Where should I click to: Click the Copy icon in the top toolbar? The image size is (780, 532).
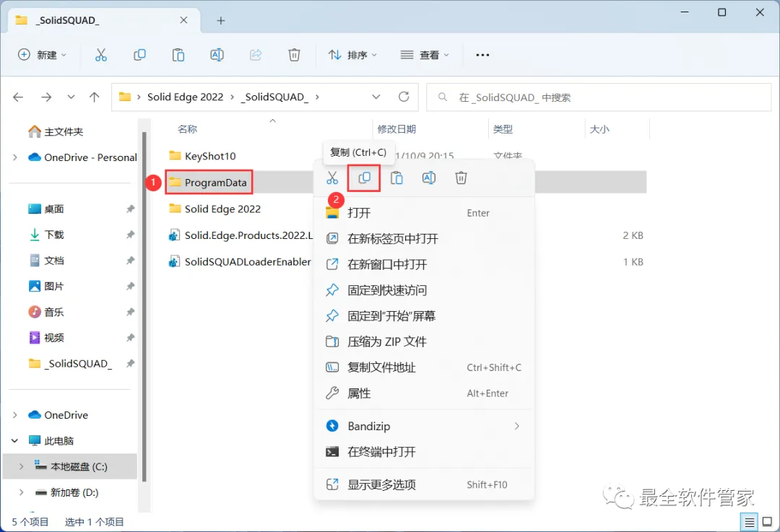coord(140,55)
